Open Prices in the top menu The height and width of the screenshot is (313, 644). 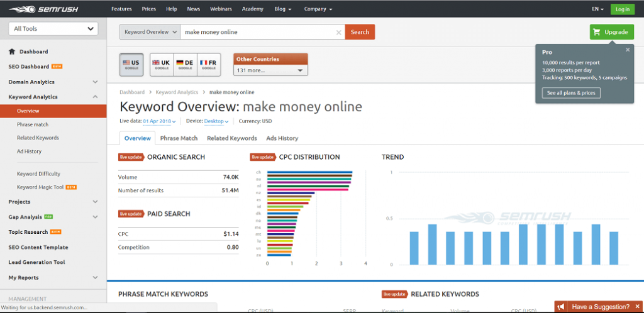[x=148, y=9]
